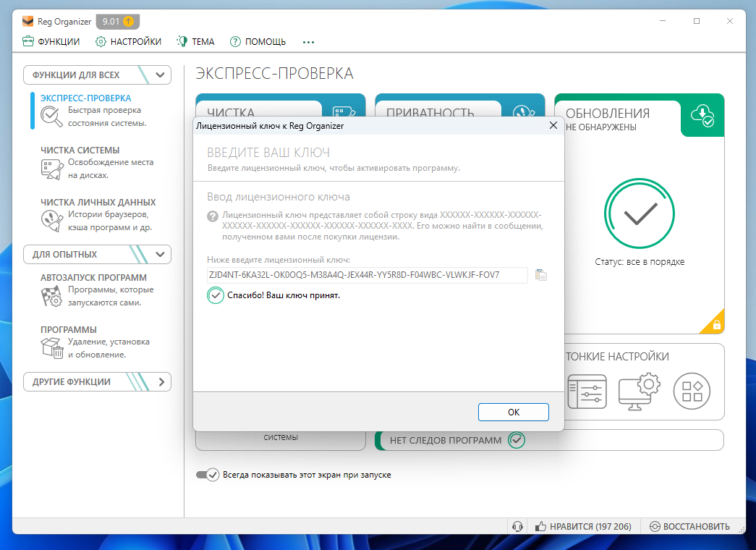Click the box and trash programs icon
756x550 pixels.
click(52, 348)
